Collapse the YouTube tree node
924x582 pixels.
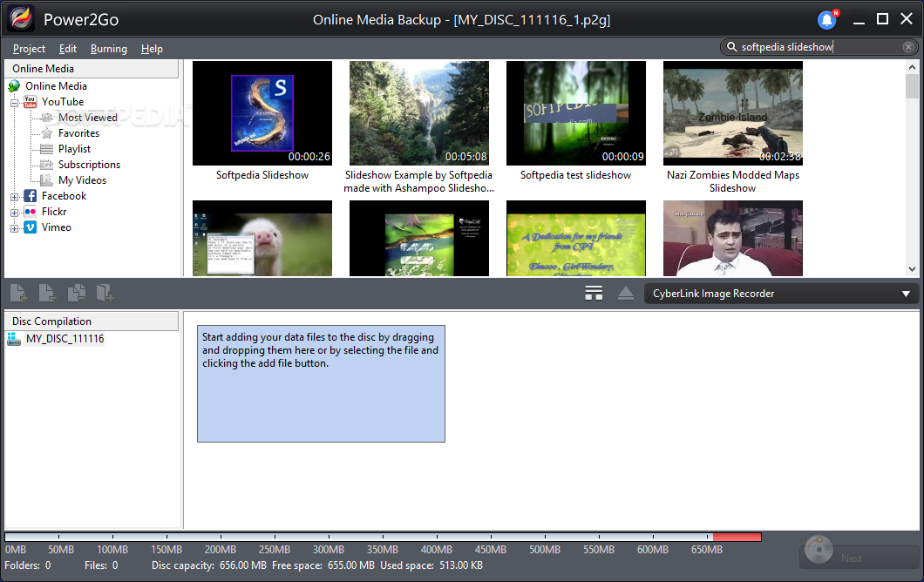coord(14,103)
